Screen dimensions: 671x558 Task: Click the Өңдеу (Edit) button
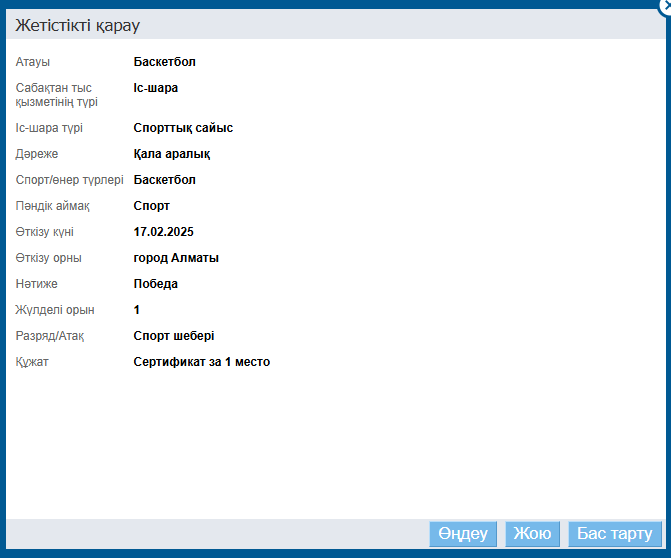(463, 534)
